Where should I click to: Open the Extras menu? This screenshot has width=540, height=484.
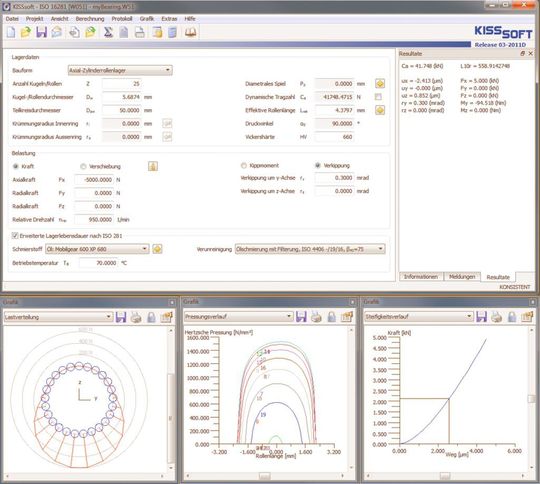tap(169, 19)
